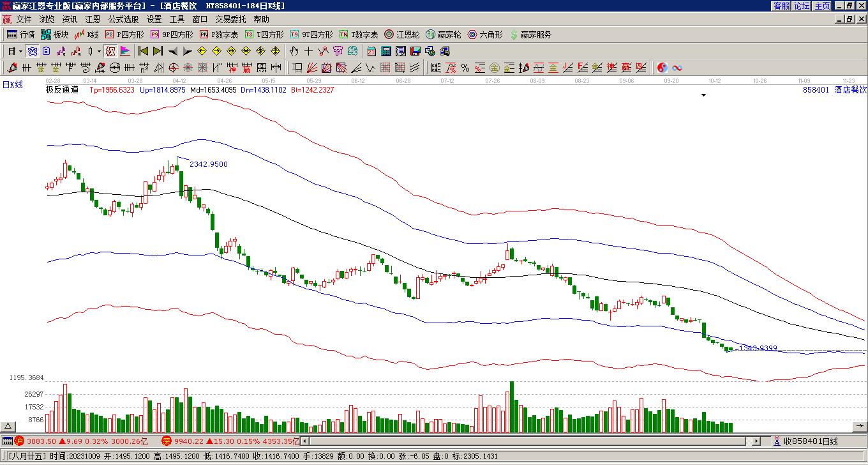Open the calculator icon
Image resolution: width=868 pixels, height=465 pixels.
386,51
